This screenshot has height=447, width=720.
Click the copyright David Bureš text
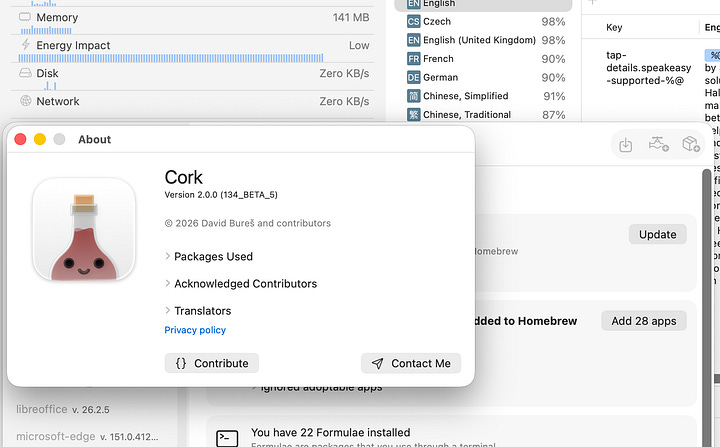(248, 223)
